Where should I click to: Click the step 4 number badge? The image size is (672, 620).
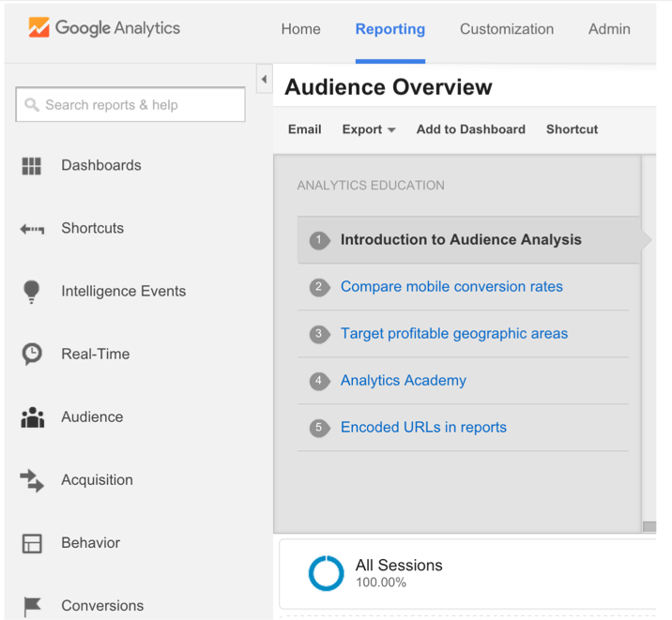(319, 381)
